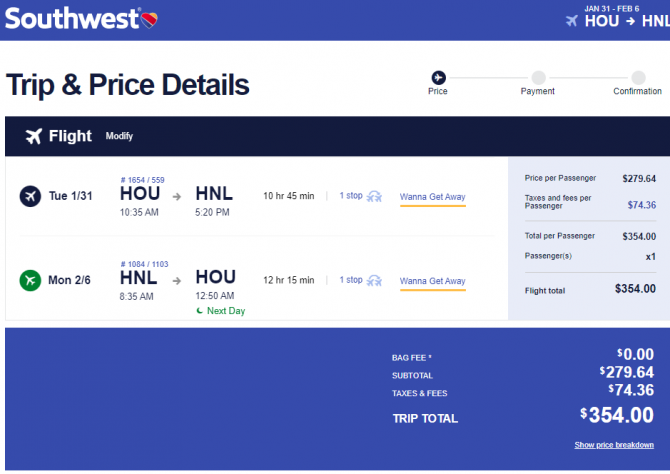Click flight number # 1084 / 1103
The image size is (670, 474).
click(144, 264)
